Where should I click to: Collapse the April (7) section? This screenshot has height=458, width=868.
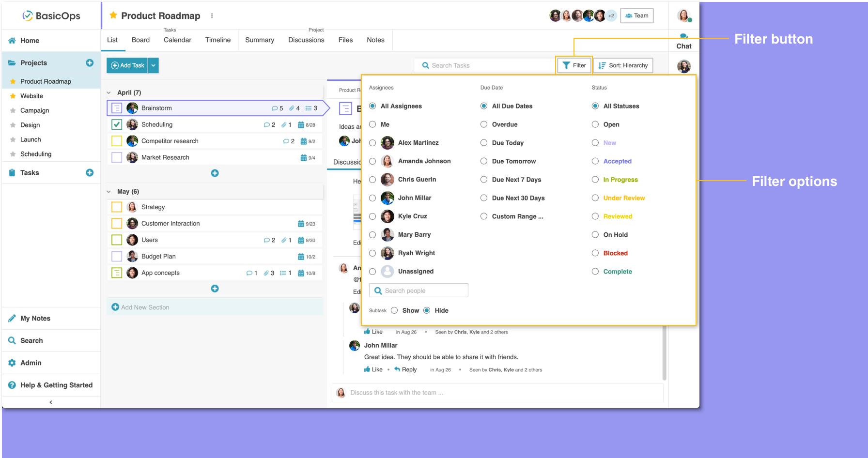pos(109,92)
